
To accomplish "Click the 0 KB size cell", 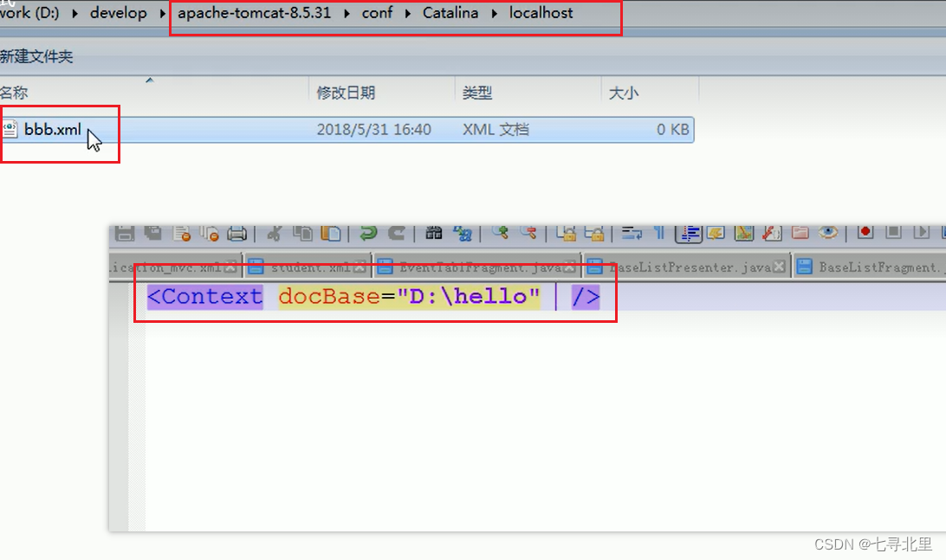I will click(x=673, y=130).
